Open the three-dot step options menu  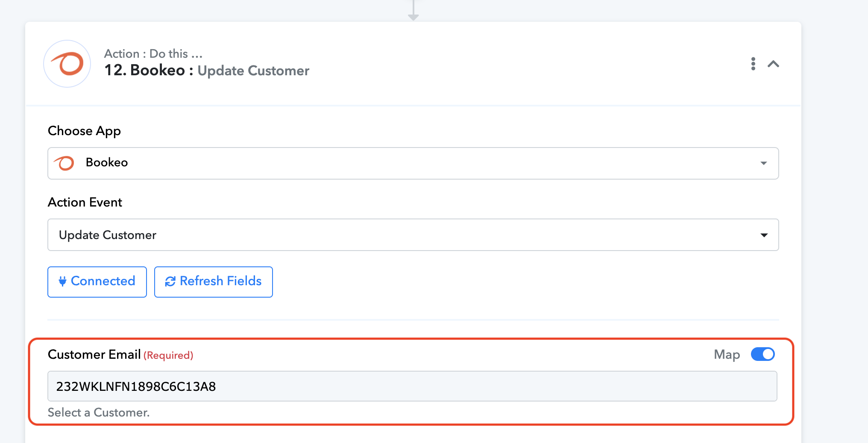[753, 64]
